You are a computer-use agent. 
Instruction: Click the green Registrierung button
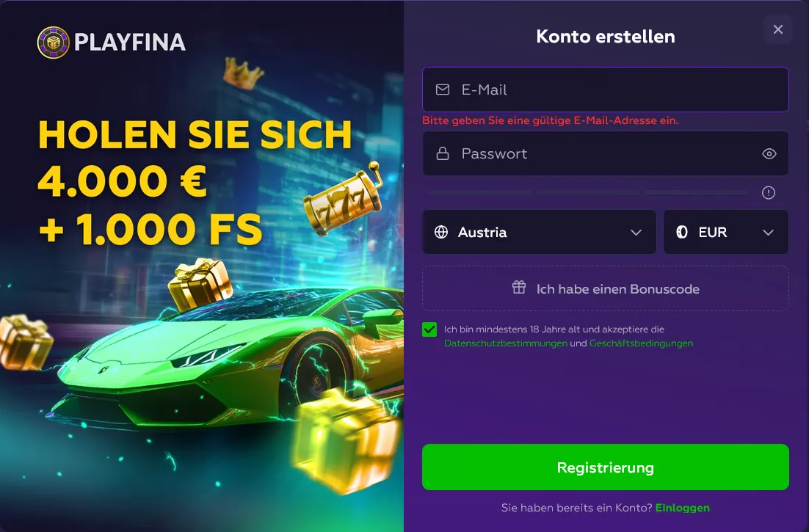pyautogui.click(x=606, y=467)
